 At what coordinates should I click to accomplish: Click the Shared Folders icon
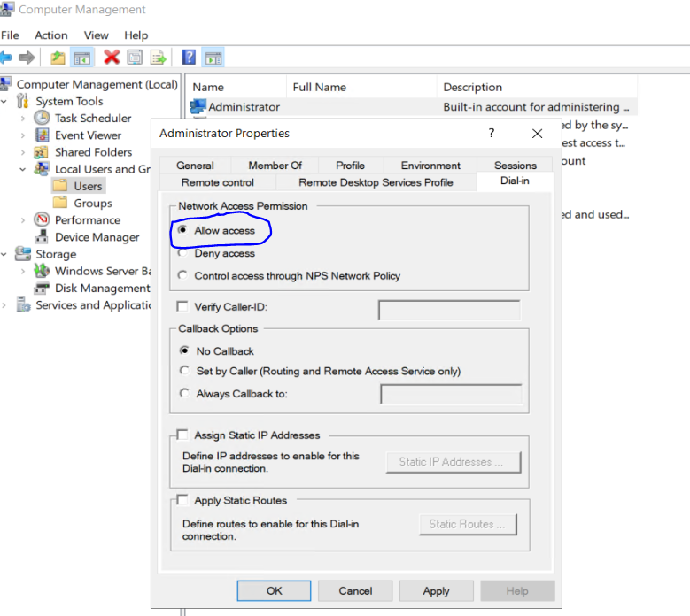[x=41, y=152]
